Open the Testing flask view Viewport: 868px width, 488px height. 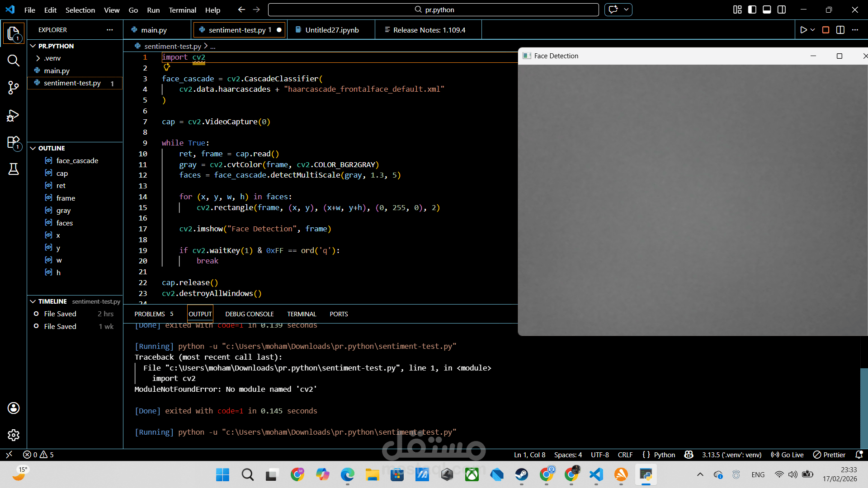click(14, 169)
